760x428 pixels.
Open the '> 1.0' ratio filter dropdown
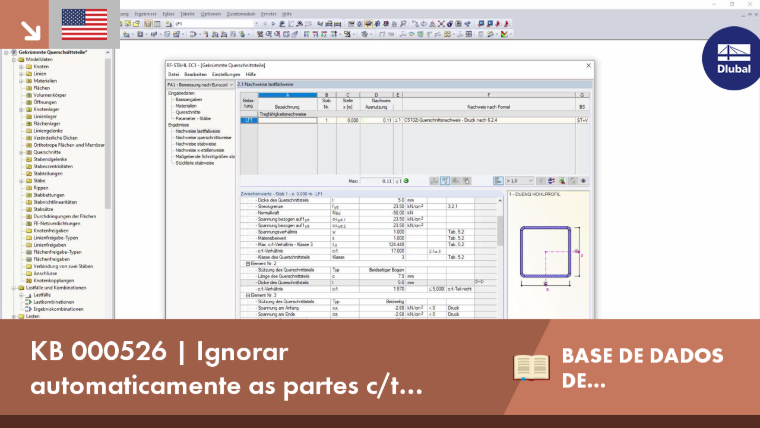click(x=520, y=181)
